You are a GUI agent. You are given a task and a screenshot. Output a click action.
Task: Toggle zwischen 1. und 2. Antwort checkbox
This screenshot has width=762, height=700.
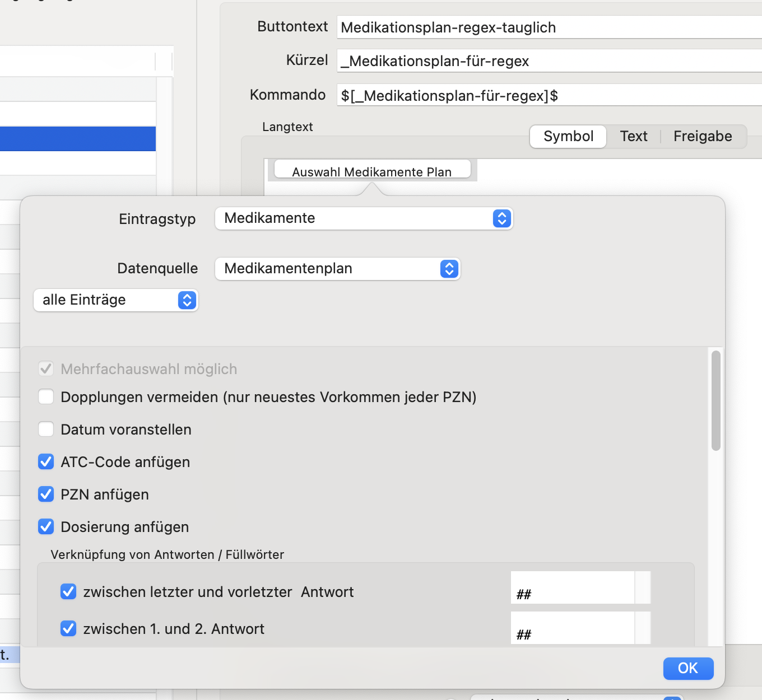pyautogui.click(x=68, y=629)
